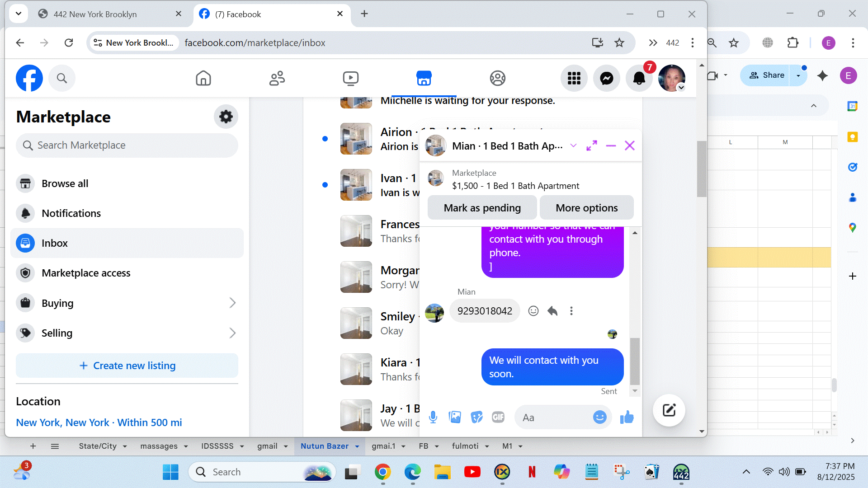Screen dimensions: 868x488
Task: Switch to the 442 New York Brooklyn tab
Action: point(95,14)
